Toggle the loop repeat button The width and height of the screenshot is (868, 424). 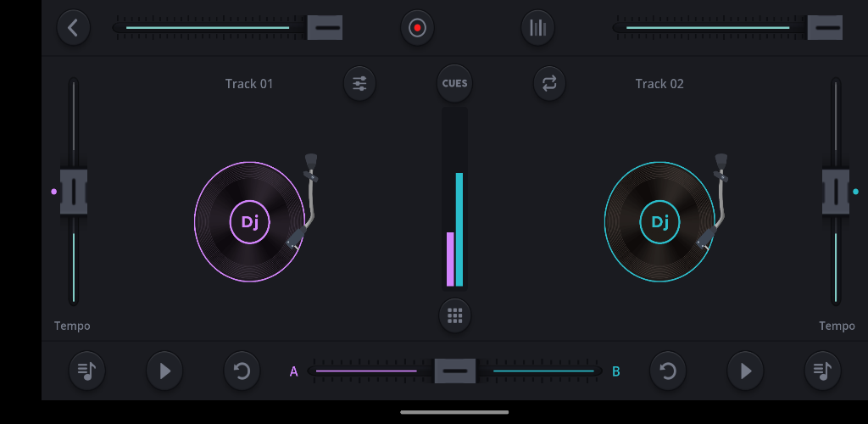549,84
